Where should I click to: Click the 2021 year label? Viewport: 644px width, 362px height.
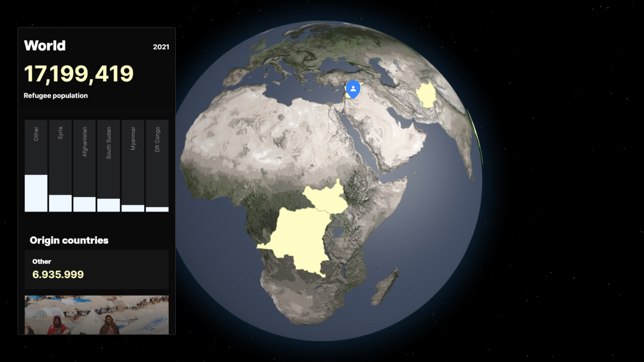(161, 47)
